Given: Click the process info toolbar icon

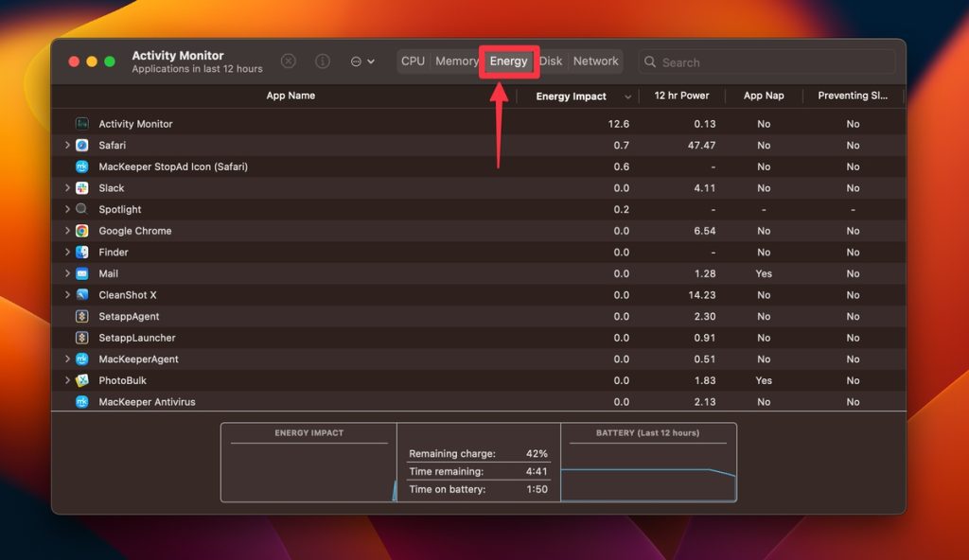Looking at the screenshot, I should (323, 61).
